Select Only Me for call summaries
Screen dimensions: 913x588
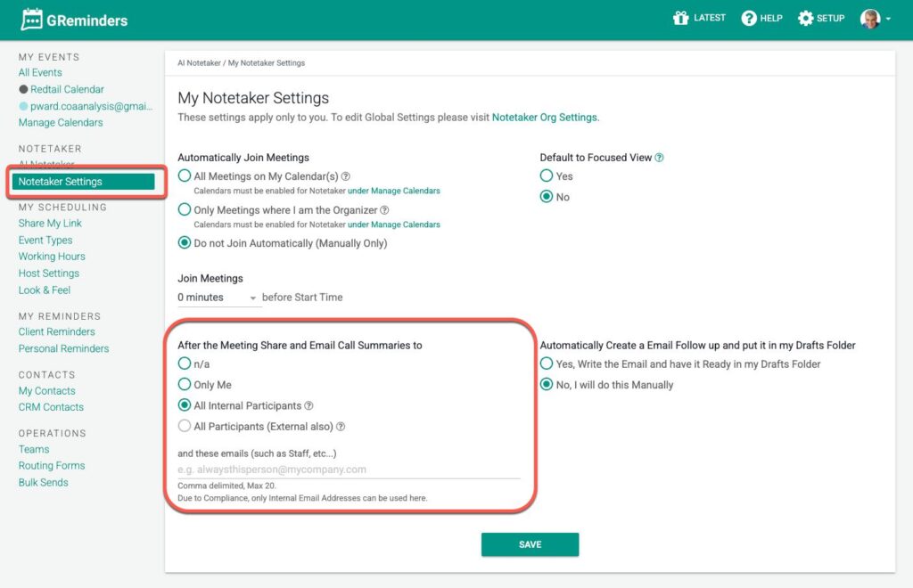coord(185,385)
